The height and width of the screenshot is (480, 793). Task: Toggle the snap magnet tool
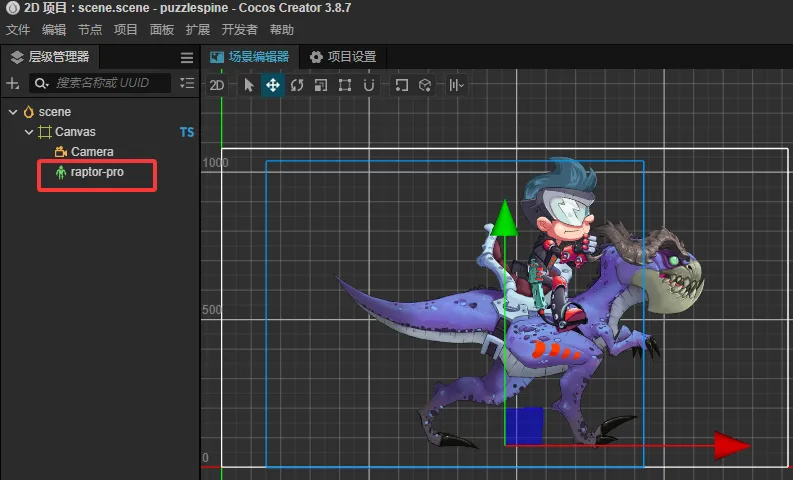tap(369, 86)
